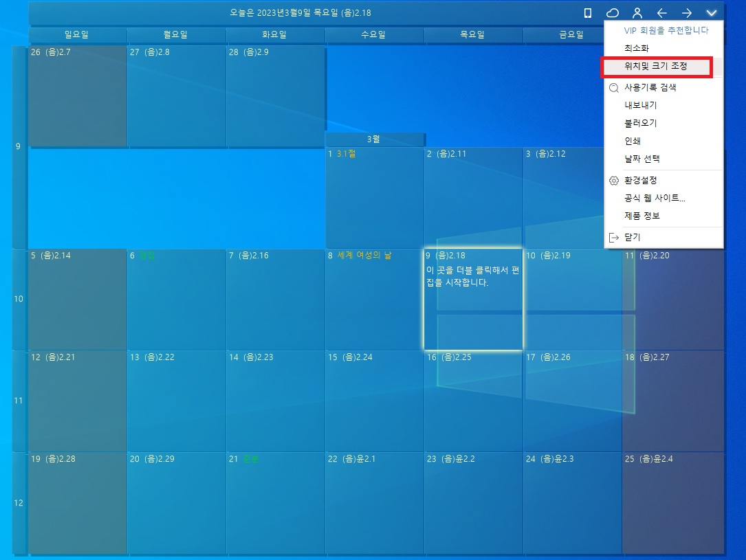
Task: Open 공식 웹 사이트... menu entry
Action: 663,199
